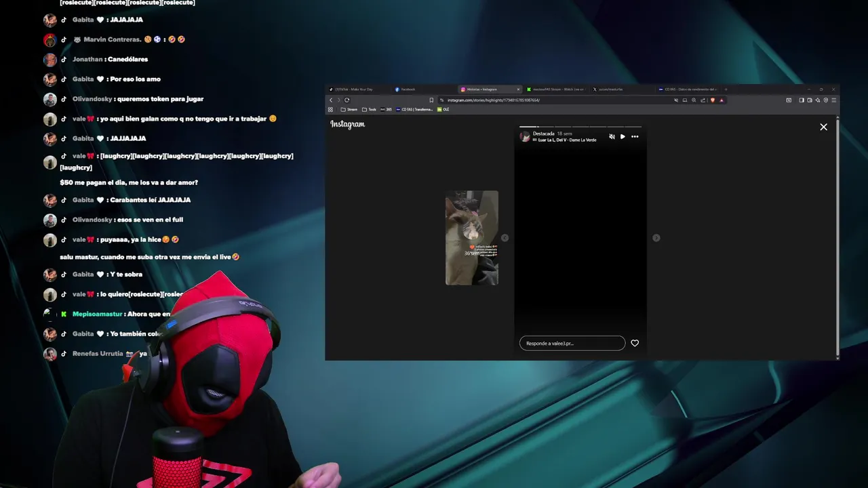Open the 'CD FAS | Transferma...' bookmark

[414, 109]
